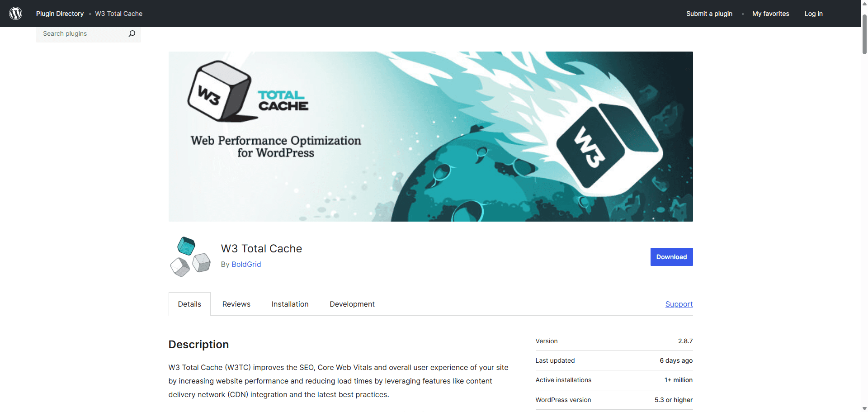Click the W3 Total Cache plugin icon

point(190,256)
